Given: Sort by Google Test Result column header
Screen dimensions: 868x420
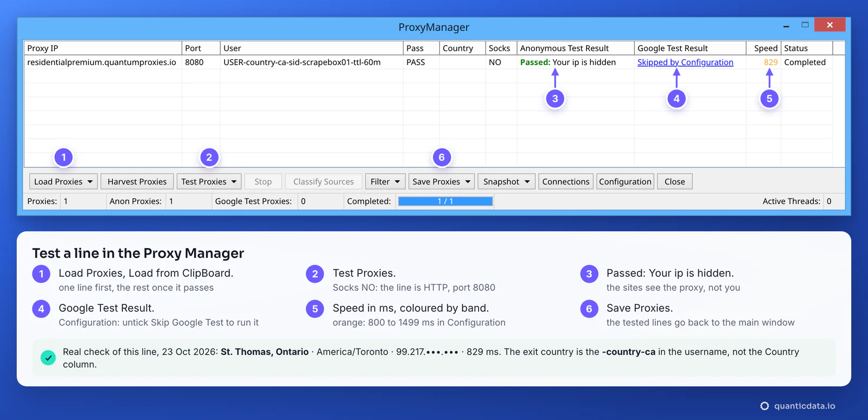Looking at the screenshot, I should pos(690,48).
